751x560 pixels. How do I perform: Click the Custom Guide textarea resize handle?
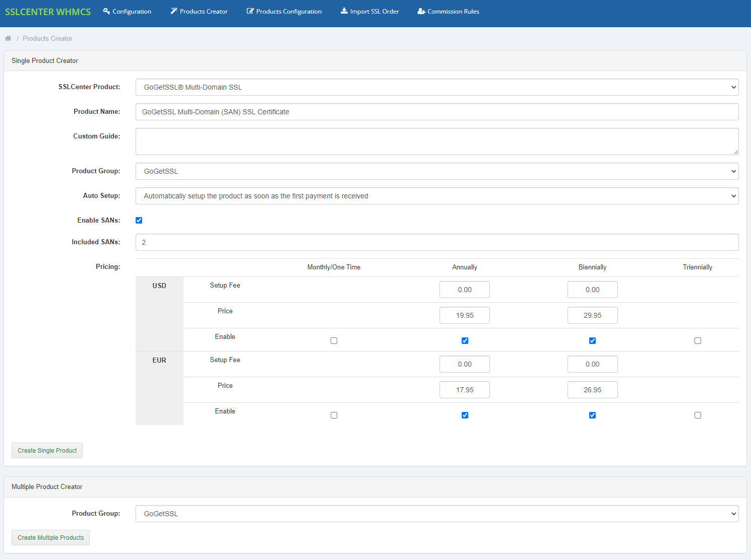[736, 152]
